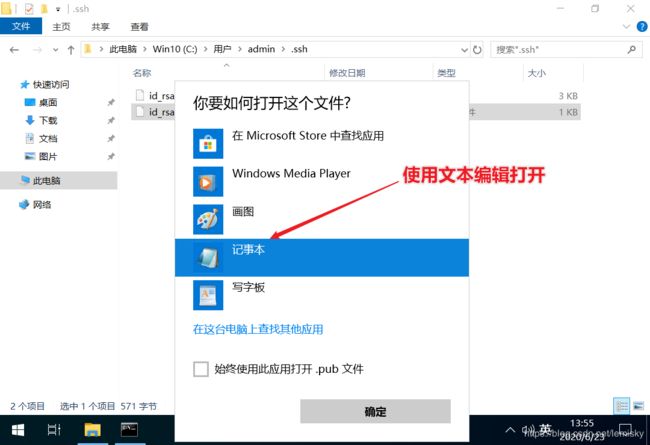Image resolution: width=650 pixels, height=445 pixels.
Task: Click '用户' in the address breadcrumb
Action: [x=222, y=49]
